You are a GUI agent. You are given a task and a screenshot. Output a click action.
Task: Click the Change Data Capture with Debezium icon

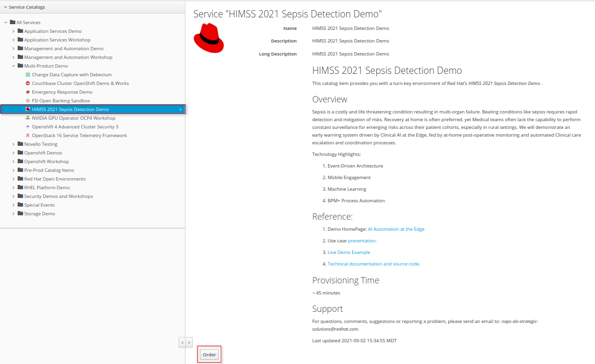pos(28,75)
